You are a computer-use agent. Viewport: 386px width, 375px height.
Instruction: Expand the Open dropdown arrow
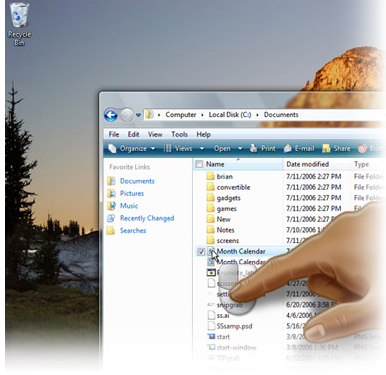[x=240, y=149]
